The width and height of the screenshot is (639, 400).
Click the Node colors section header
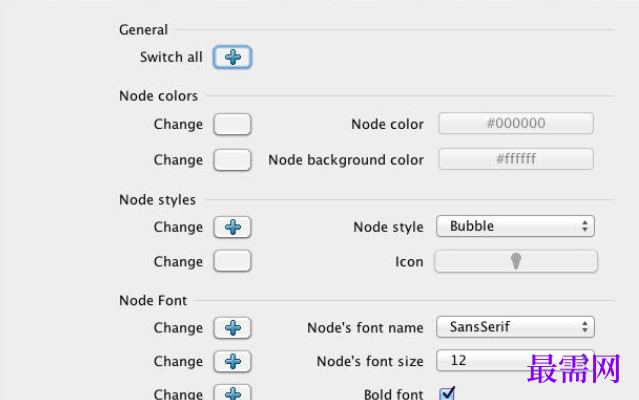(159, 96)
